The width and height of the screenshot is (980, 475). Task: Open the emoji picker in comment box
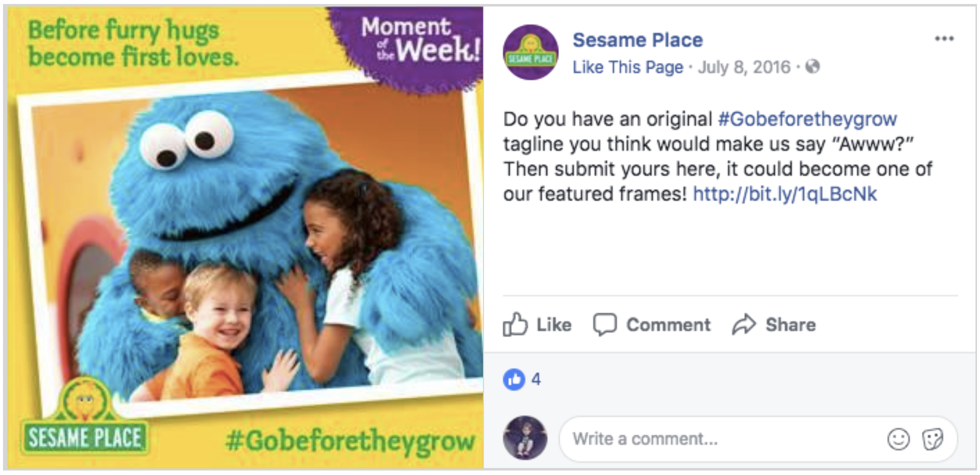pos(898,439)
